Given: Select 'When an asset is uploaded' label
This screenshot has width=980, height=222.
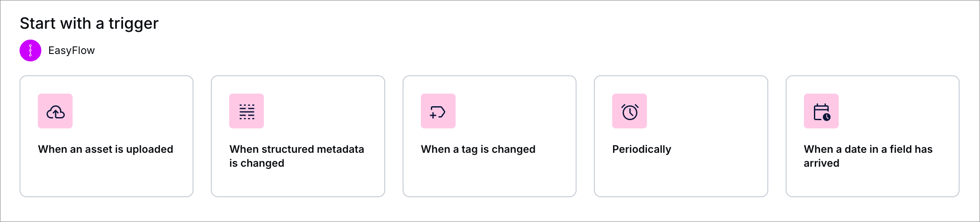Looking at the screenshot, I should [106, 149].
